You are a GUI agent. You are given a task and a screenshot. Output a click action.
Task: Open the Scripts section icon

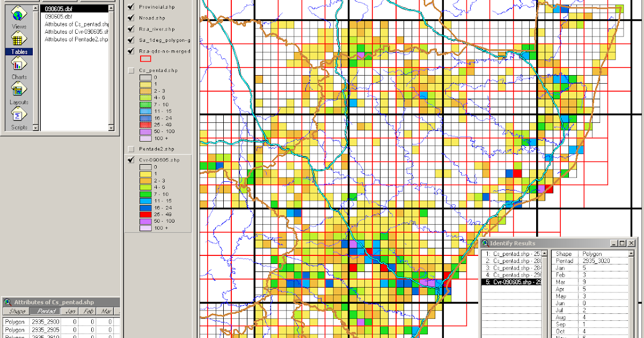pos(18,115)
